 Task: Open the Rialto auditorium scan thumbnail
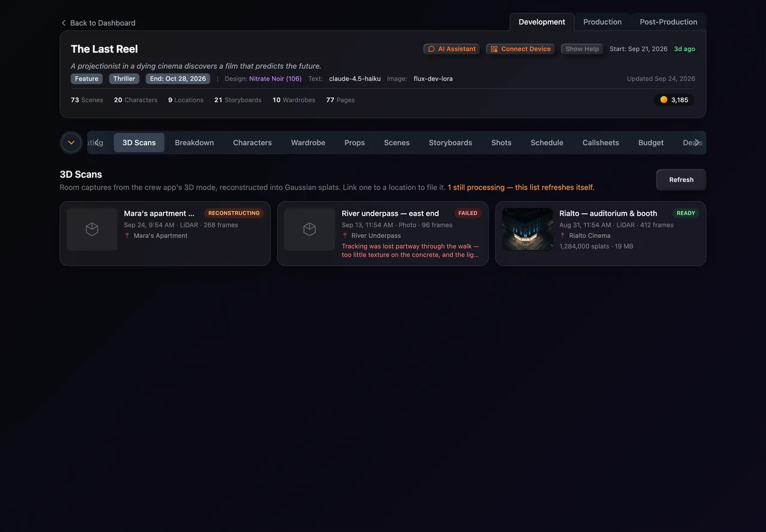tap(528, 229)
